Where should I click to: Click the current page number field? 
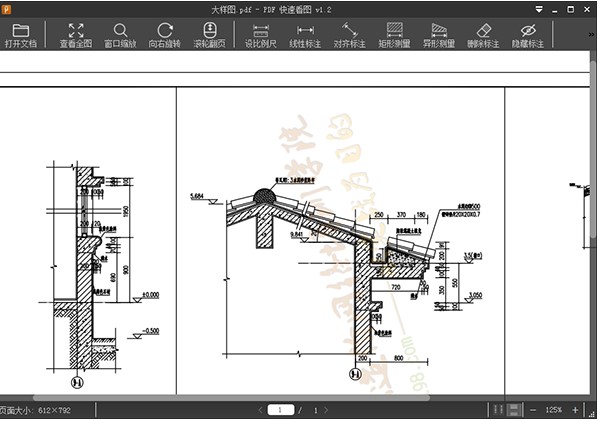pos(281,410)
